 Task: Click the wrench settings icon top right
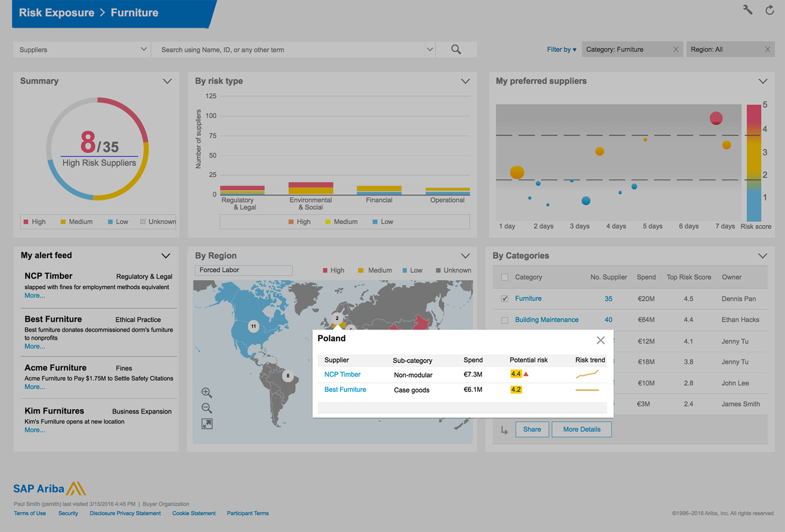[x=748, y=9]
